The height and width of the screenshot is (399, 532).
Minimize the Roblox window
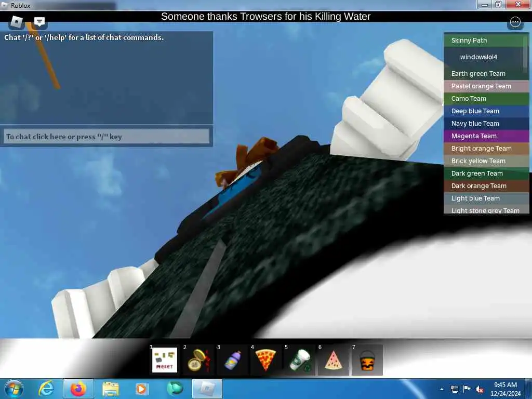(485, 4)
